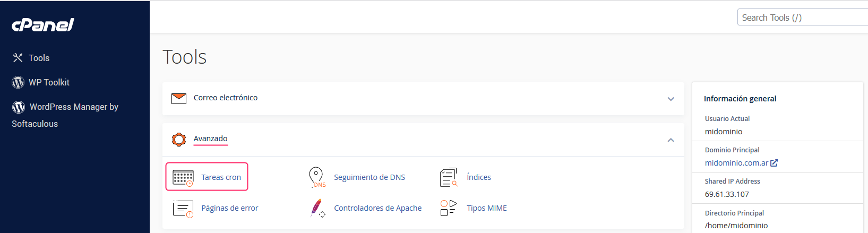Viewport: 868px width, 233px height.
Task: Click the Avanzado gear icon
Action: click(179, 140)
